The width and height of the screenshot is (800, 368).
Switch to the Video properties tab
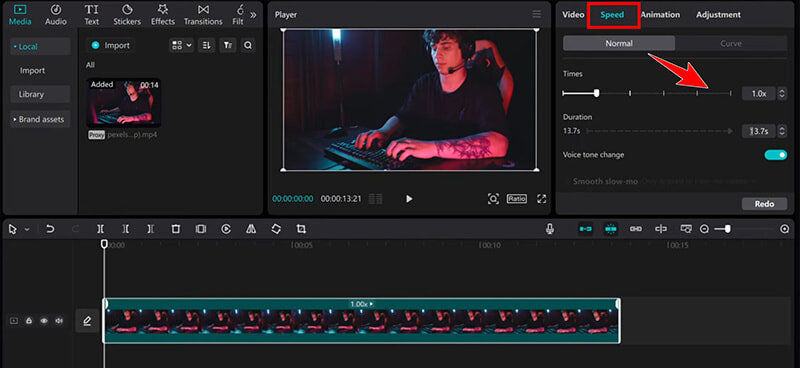tap(573, 15)
